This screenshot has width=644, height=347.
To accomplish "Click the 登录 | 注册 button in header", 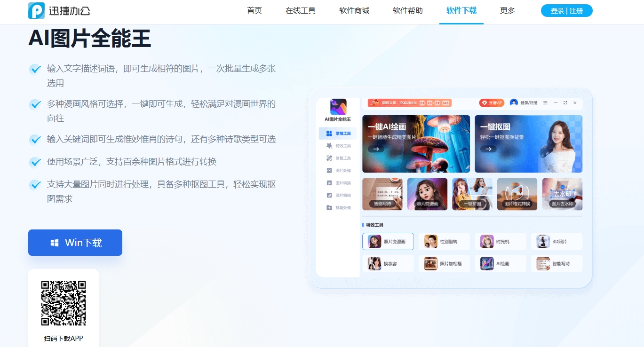I will point(567,10).
